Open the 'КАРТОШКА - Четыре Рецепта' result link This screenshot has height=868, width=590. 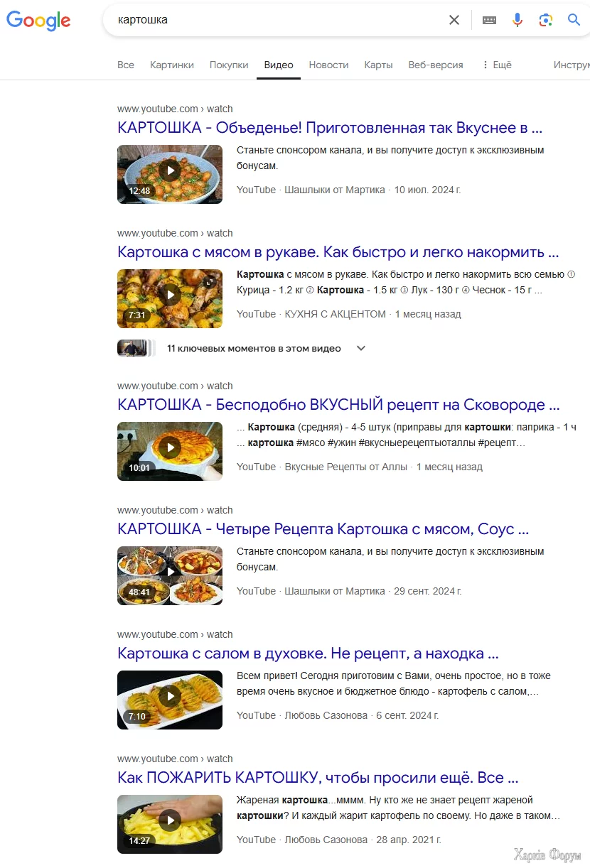(323, 529)
